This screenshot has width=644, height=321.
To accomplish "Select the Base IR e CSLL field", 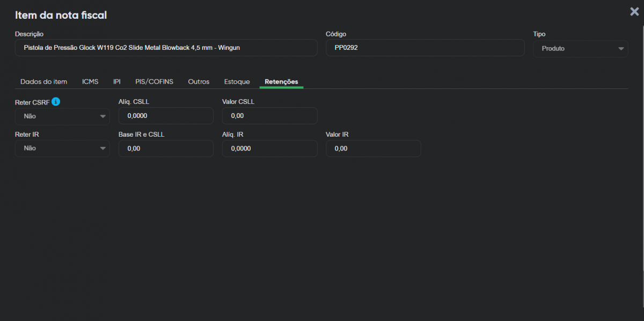I will pyautogui.click(x=166, y=148).
